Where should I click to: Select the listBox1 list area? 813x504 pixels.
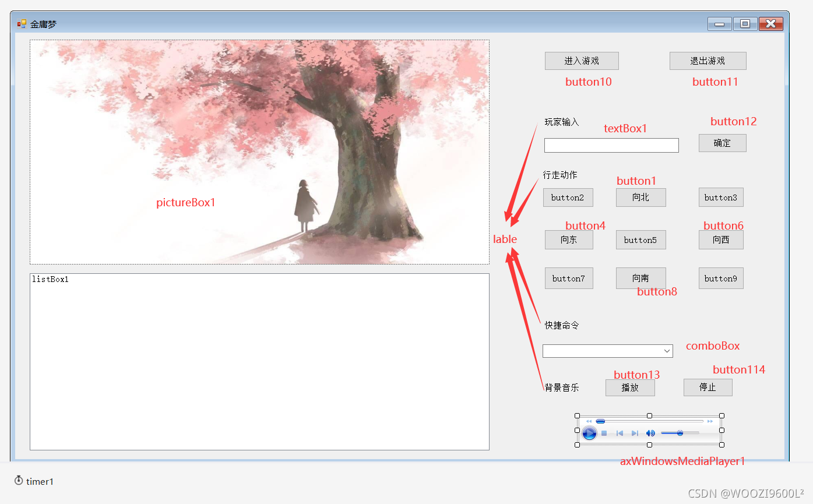pyautogui.click(x=259, y=362)
